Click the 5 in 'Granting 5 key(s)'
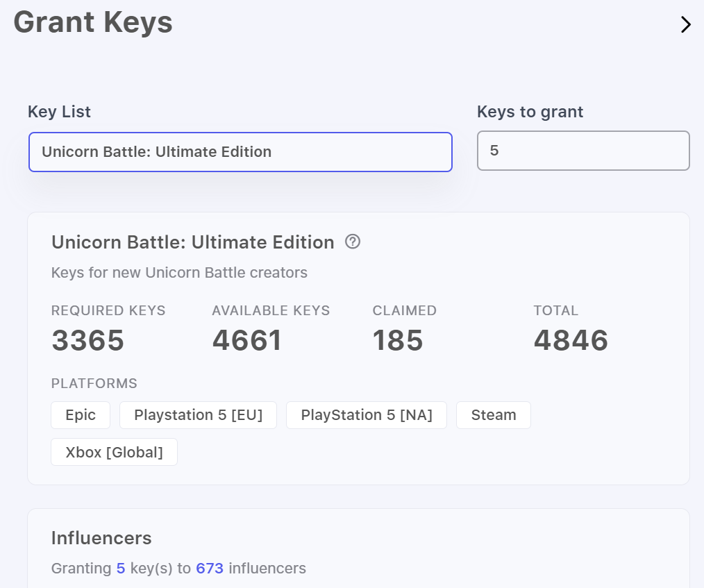 click(121, 569)
